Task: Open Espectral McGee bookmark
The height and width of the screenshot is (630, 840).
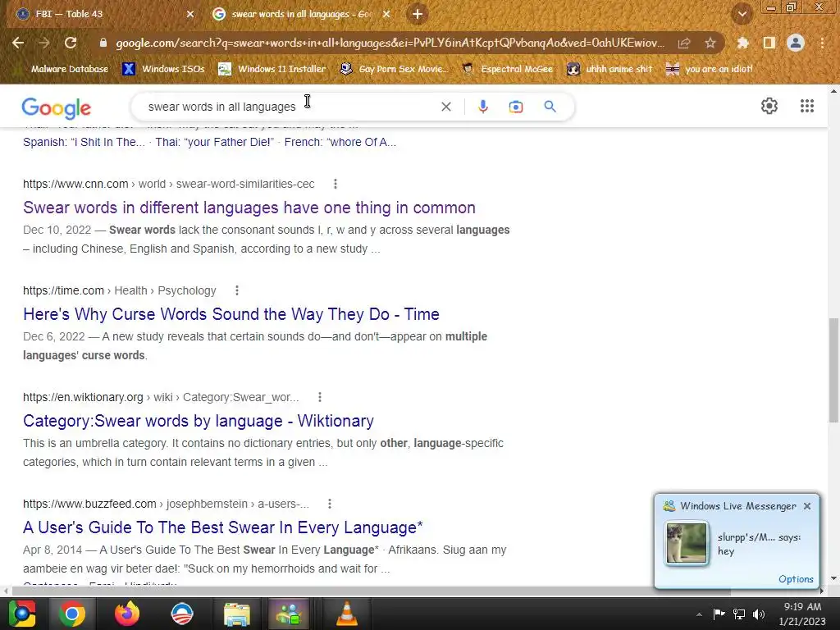Action: [x=507, y=69]
